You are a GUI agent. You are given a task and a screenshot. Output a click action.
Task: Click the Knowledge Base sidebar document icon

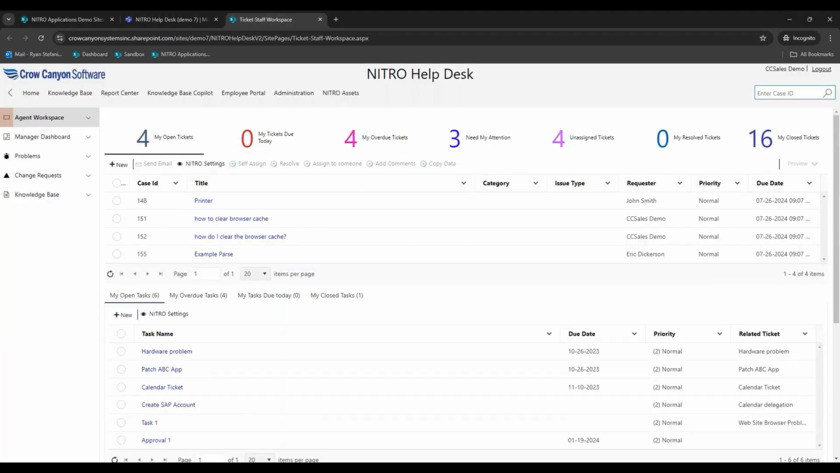6,194
